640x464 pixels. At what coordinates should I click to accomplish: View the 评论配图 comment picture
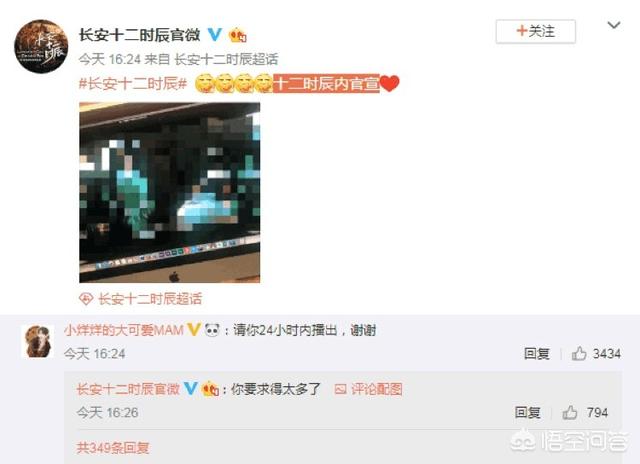pos(368,389)
